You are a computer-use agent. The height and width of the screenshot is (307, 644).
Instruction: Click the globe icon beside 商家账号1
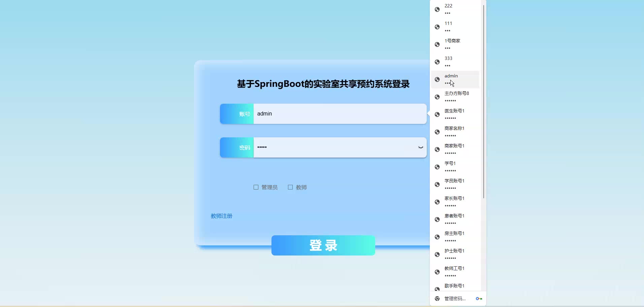click(437, 149)
